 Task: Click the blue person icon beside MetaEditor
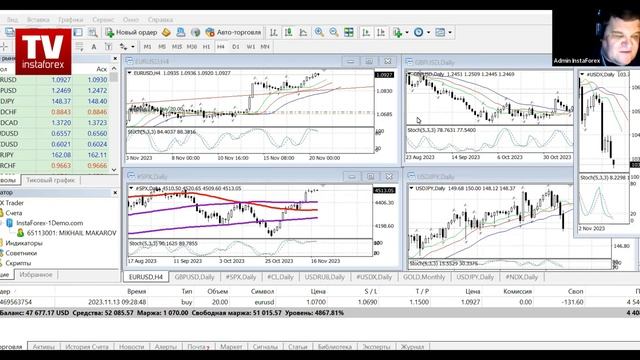tap(180, 32)
